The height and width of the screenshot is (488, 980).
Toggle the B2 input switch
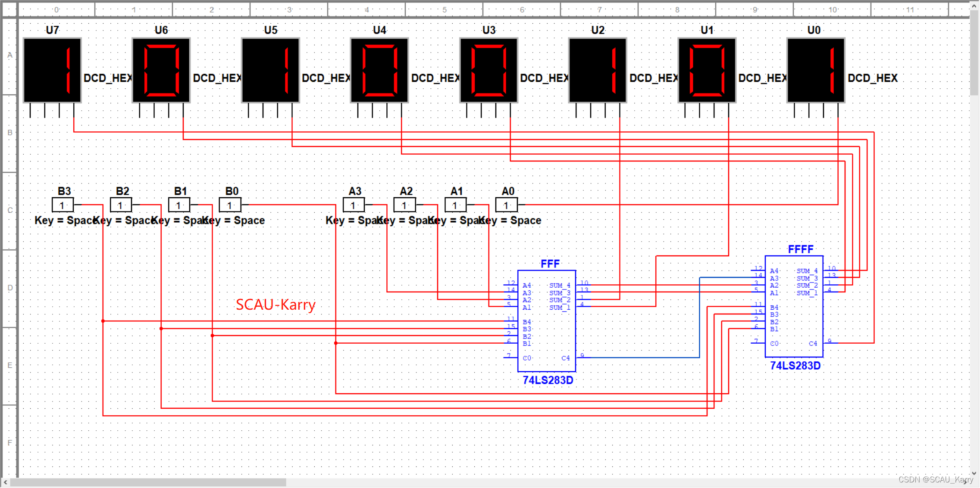(x=121, y=205)
